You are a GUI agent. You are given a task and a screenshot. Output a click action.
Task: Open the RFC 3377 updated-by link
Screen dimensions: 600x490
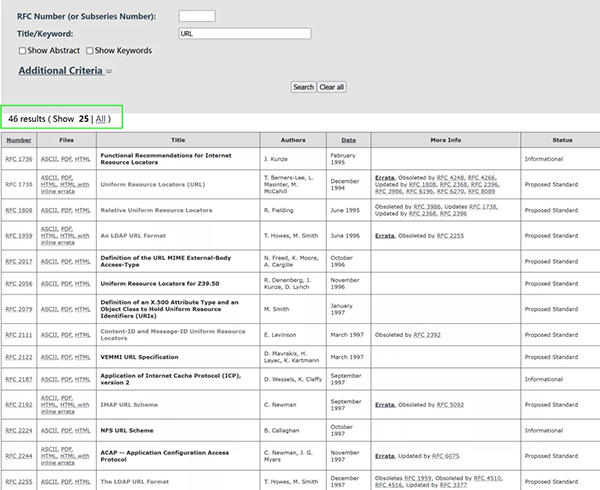[x=453, y=485]
